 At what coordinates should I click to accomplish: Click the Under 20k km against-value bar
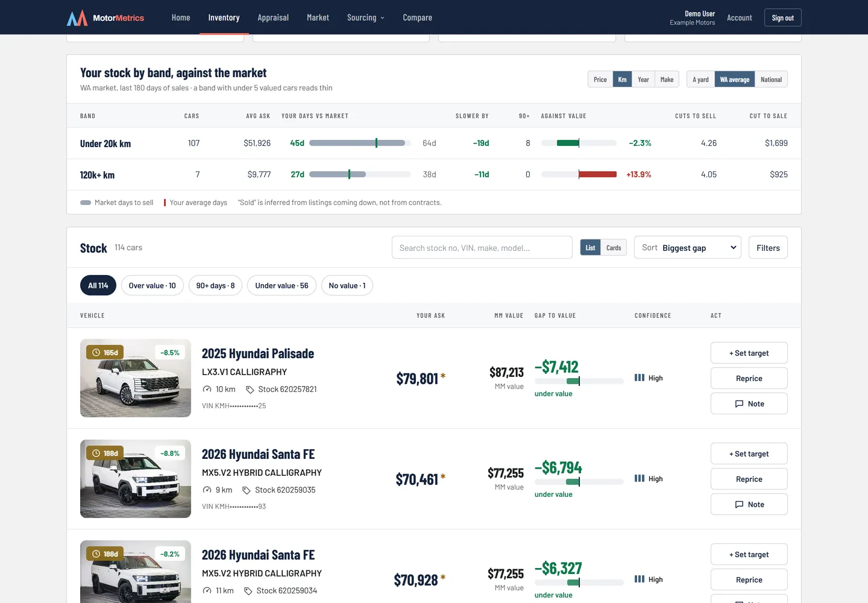579,144
